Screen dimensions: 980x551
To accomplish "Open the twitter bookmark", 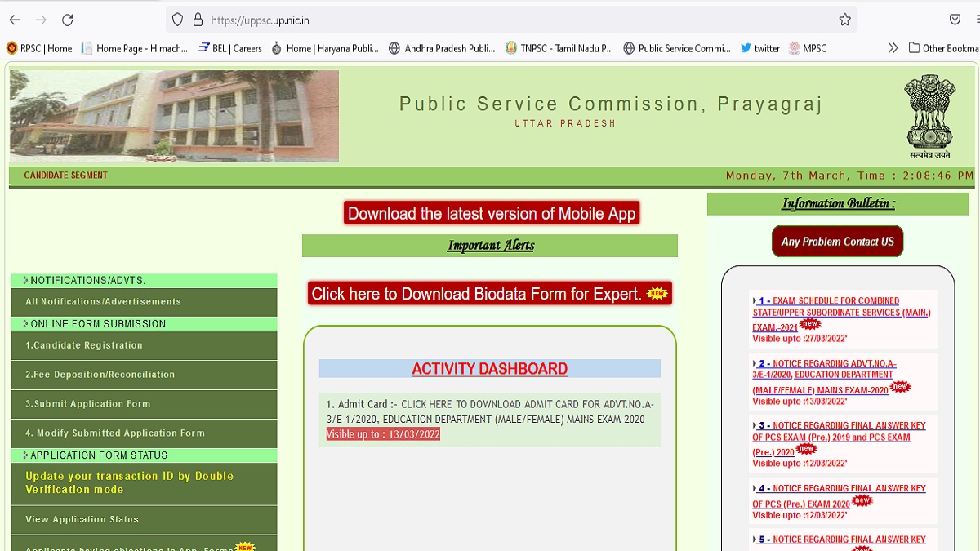I will coord(759,48).
